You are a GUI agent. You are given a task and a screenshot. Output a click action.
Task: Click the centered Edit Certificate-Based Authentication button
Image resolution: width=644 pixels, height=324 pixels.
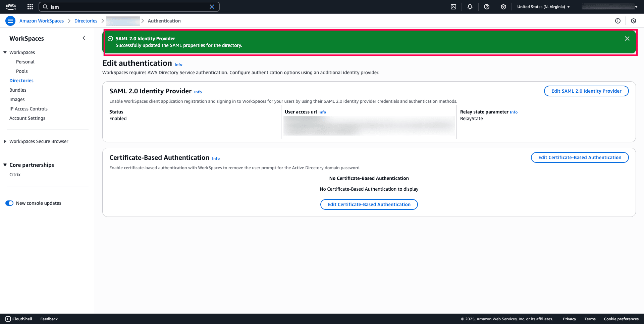click(x=369, y=204)
